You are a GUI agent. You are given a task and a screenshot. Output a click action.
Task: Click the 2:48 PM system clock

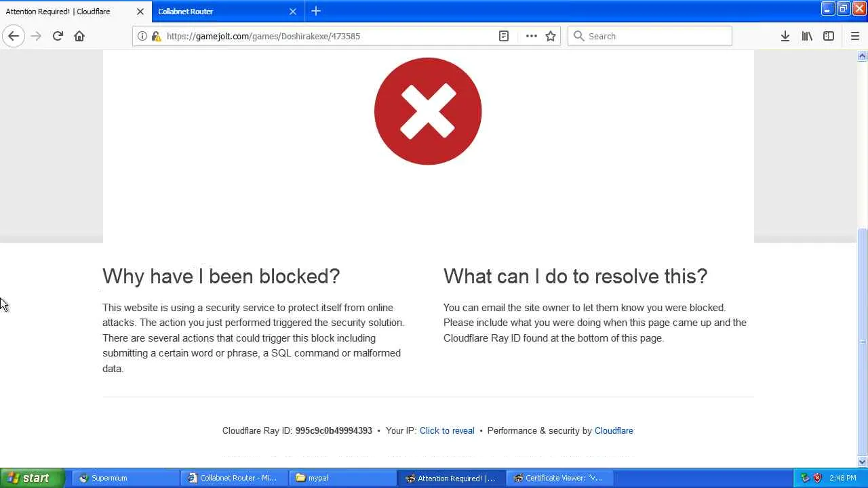(843, 478)
